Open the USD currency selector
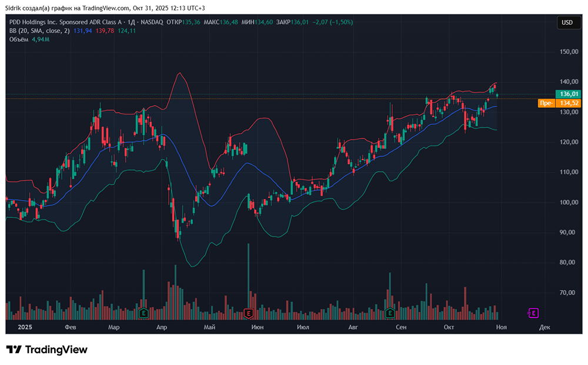This screenshot has width=588, height=365. coord(568,22)
